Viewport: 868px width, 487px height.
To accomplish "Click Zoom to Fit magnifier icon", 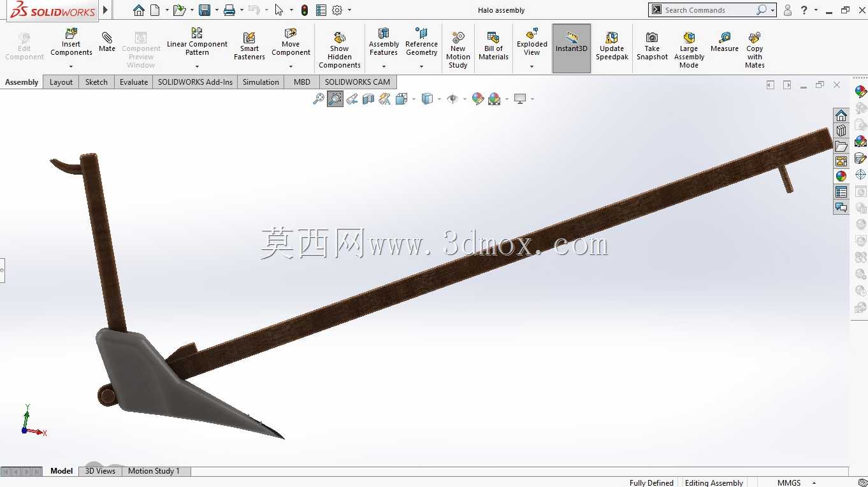I will 319,99.
